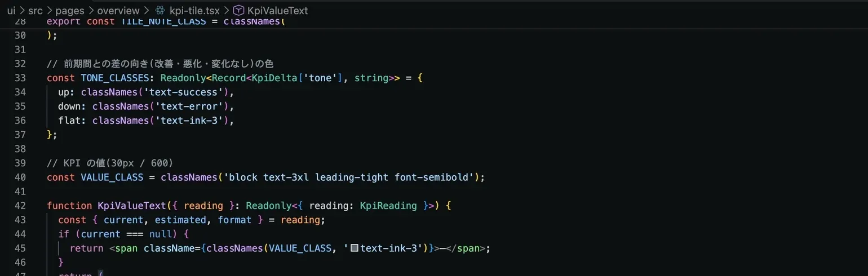Click the 'null' keyword on line 44
The height and width of the screenshot is (276, 868).
pyautogui.click(x=161, y=234)
